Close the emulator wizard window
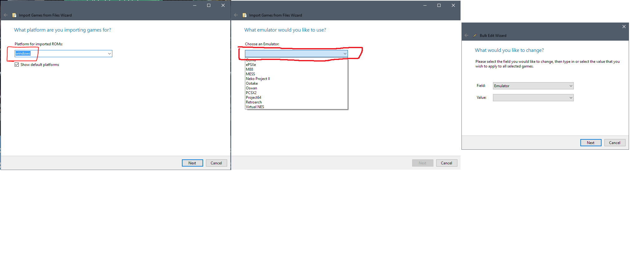The image size is (644, 270). point(453,5)
